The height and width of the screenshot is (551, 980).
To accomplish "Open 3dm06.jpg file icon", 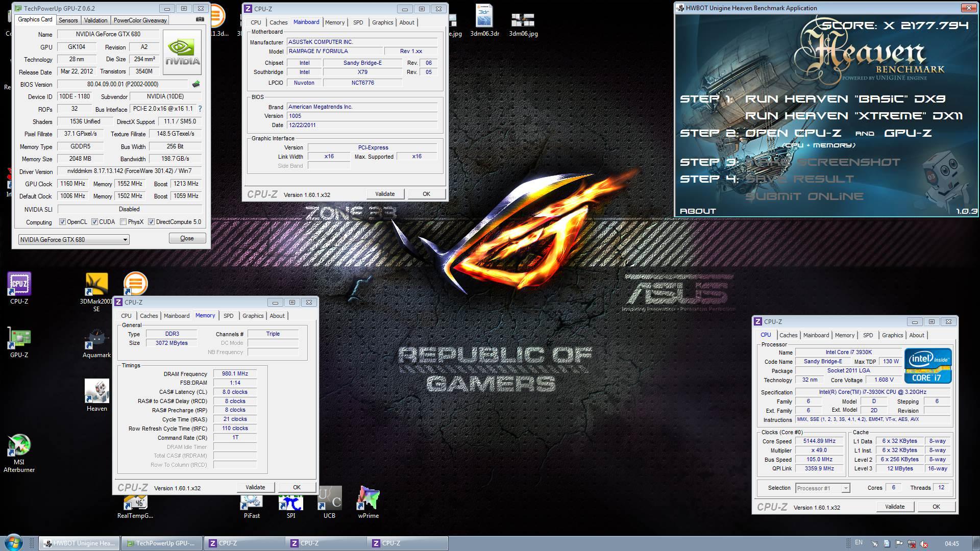I will [x=523, y=24].
